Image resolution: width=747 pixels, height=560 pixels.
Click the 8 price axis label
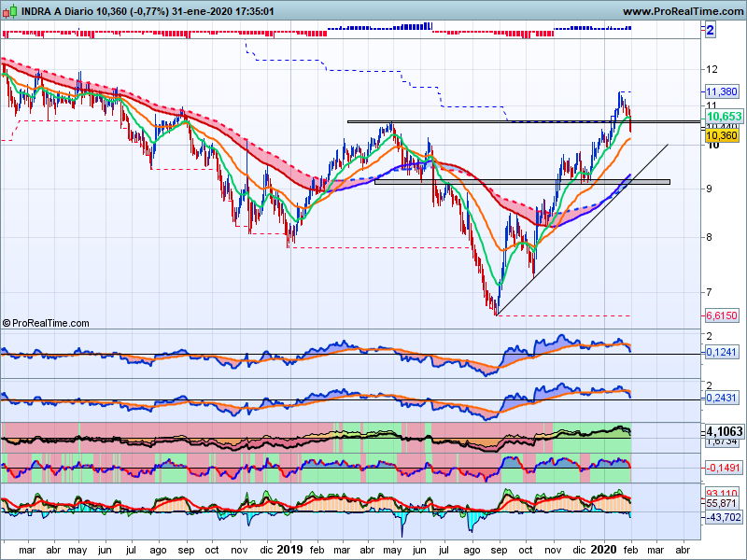click(710, 238)
